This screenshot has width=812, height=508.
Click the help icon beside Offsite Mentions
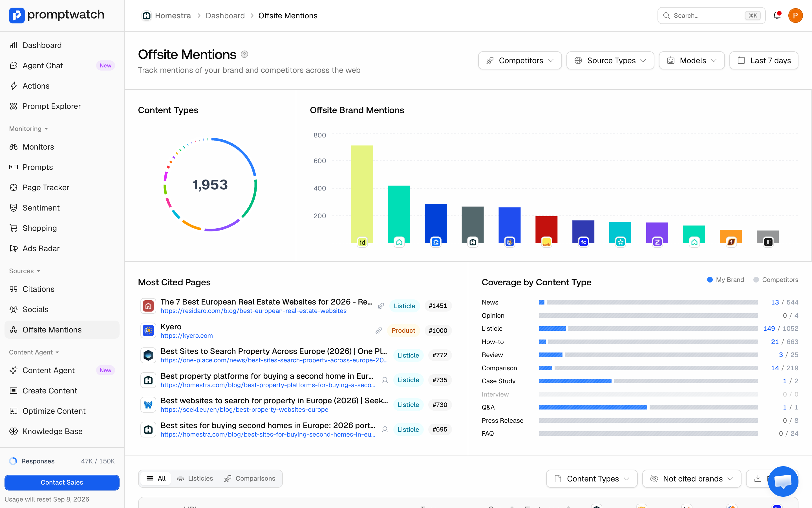245,54
